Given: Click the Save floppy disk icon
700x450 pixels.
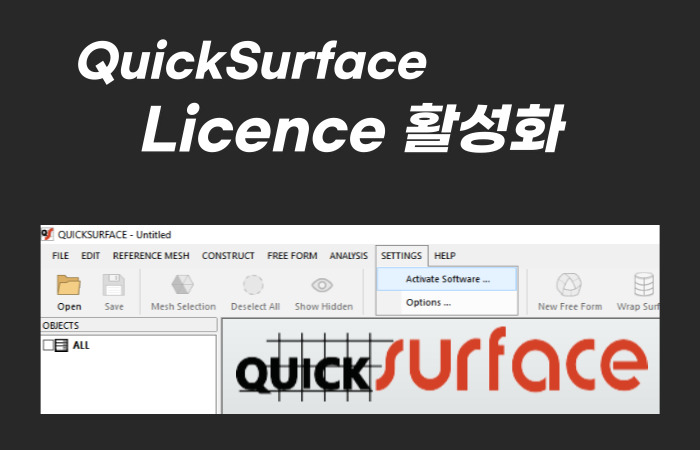Looking at the screenshot, I should pos(114,285).
